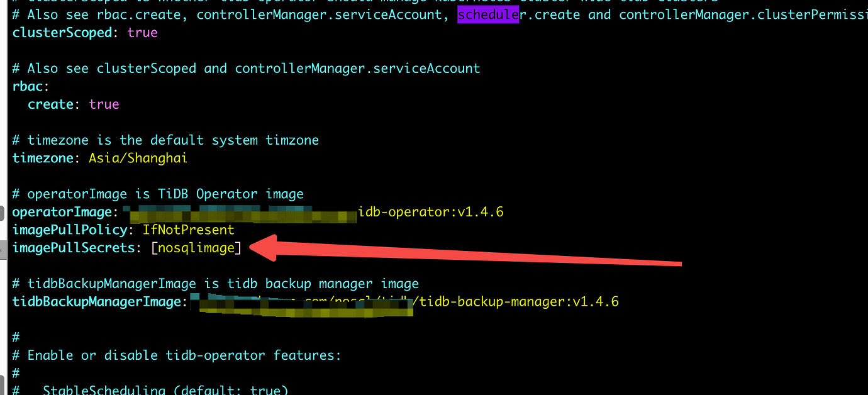
Task: Click the IfNotPresent pull policy value
Action: click(x=188, y=230)
